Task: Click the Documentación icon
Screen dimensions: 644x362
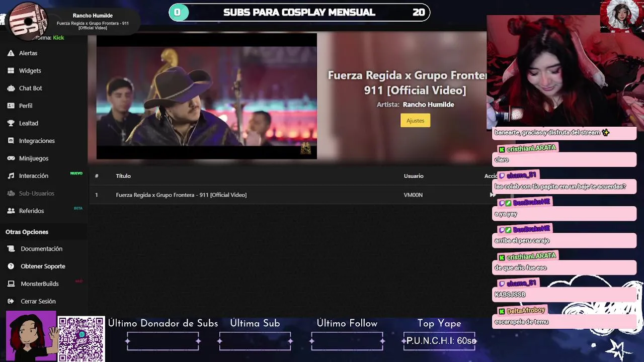Action: pos(11,249)
